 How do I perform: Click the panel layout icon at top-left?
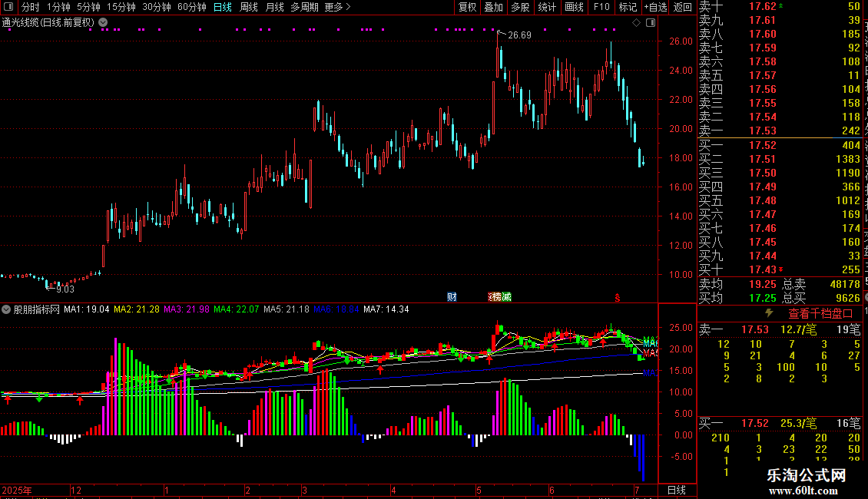(8, 7)
